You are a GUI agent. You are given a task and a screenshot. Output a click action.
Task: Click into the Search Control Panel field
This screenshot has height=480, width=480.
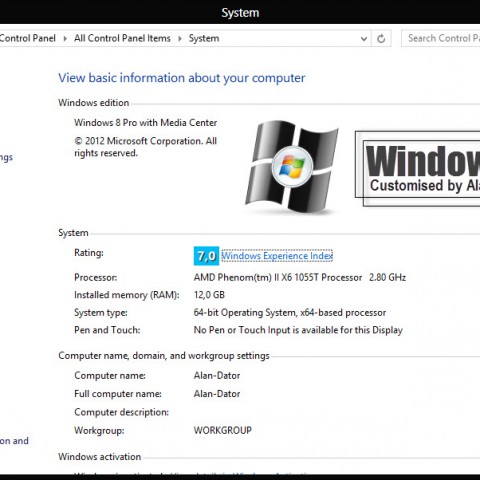[x=441, y=38]
